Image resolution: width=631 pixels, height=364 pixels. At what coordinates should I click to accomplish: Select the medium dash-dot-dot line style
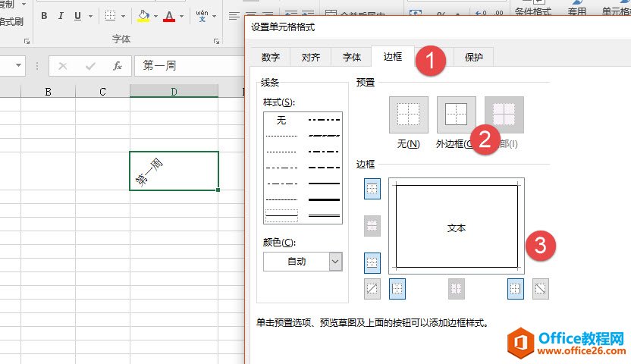(x=324, y=120)
